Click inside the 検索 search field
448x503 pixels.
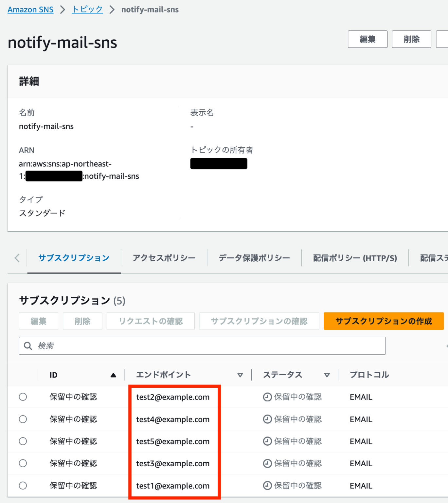[131, 345]
